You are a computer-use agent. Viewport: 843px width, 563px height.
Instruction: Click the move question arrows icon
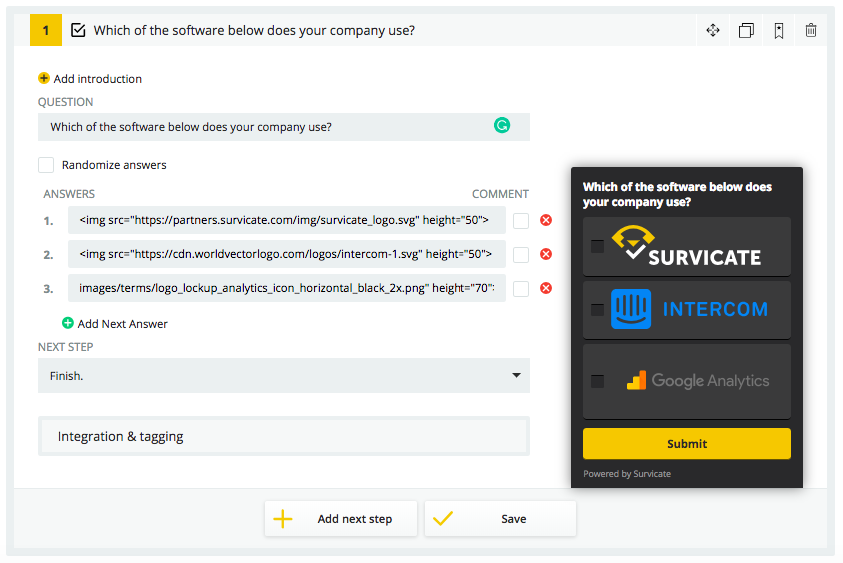coord(713,30)
